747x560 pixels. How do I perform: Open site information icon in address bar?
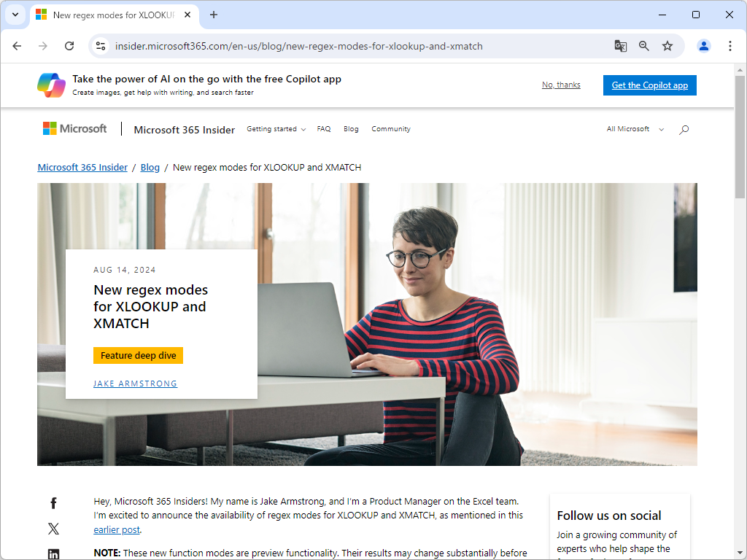pos(101,46)
